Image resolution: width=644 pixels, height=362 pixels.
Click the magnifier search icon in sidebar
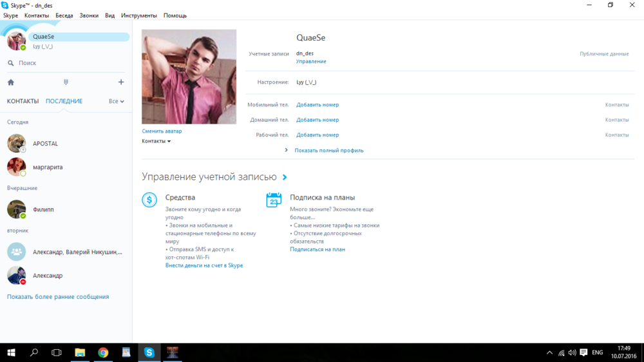[x=11, y=63]
